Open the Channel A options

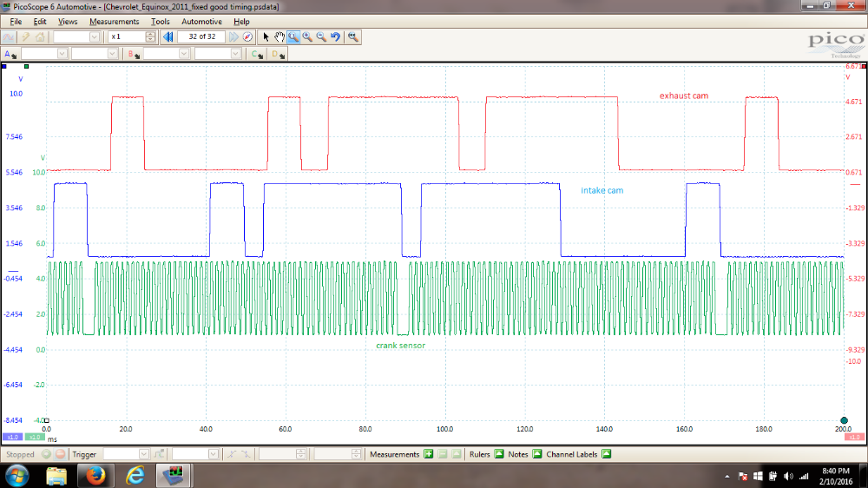click(9, 54)
